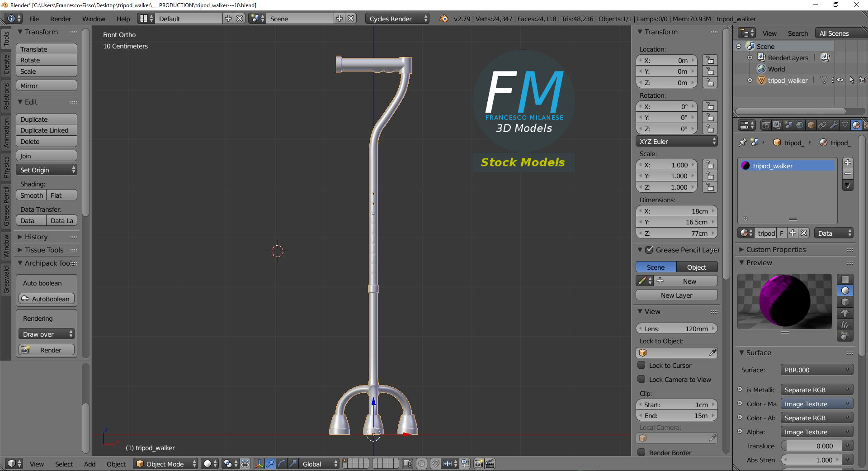Open the Global orientation dropdown
Image resolution: width=868 pixels, height=471 pixels.
click(x=319, y=464)
